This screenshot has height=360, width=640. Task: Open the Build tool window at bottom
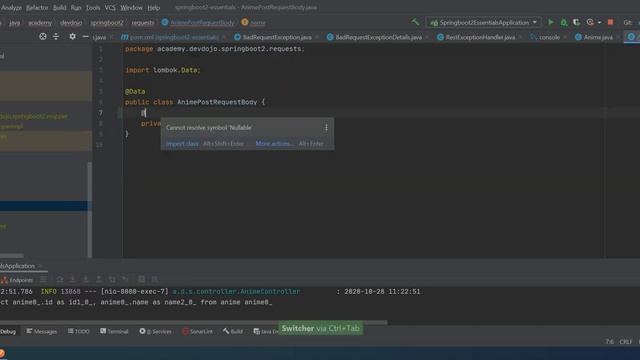[x=233, y=331]
